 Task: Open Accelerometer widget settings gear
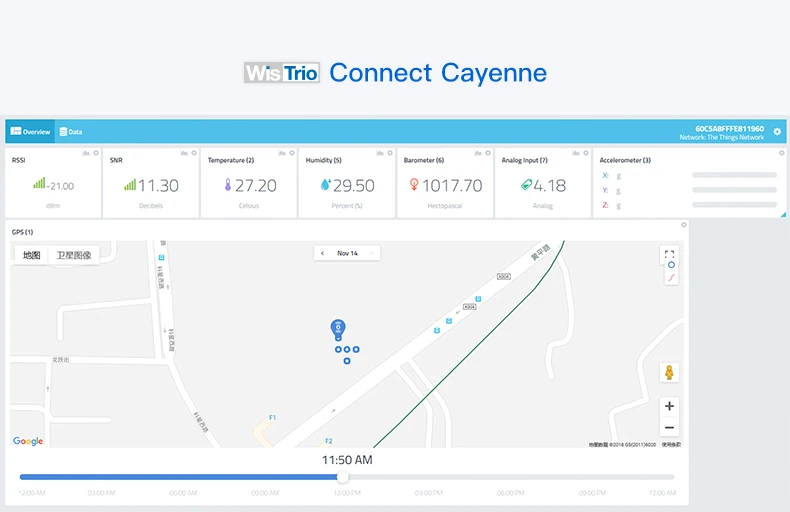781,153
